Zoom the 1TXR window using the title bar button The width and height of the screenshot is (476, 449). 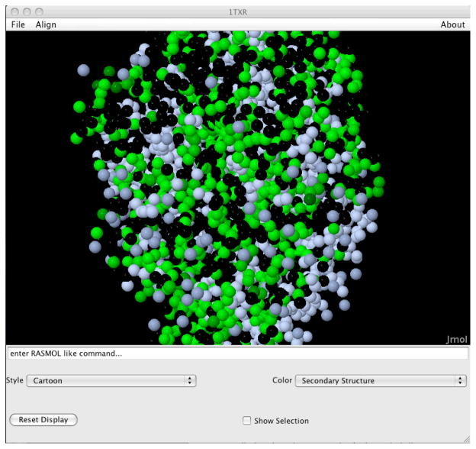(x=39, y=11)
